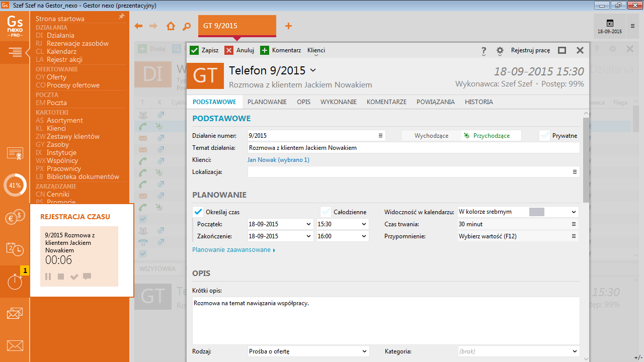Pause the running time registration timer

[x=48, y=277]
